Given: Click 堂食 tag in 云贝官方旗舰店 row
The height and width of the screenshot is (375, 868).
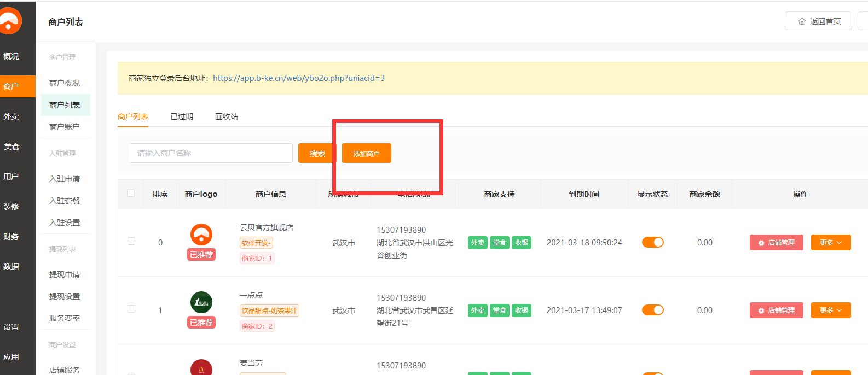Looking at the screenshot, I should 500,243.
